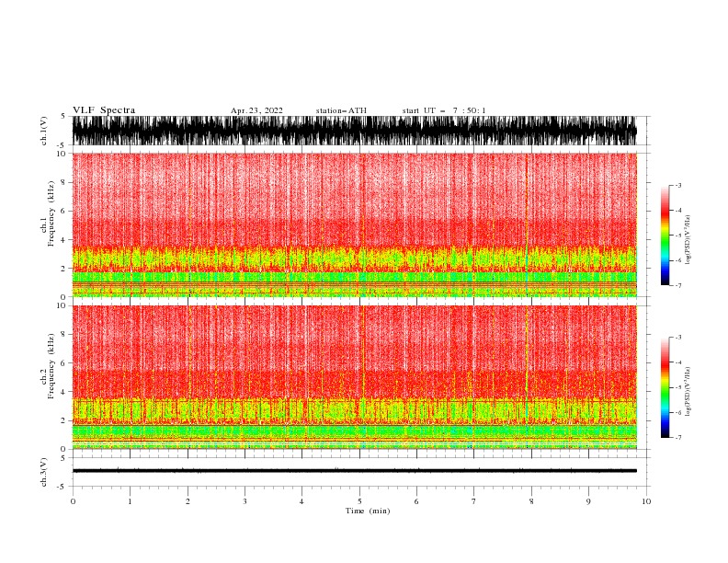Click the log(PSD) label beside ch.2 color bar
728x563 pixels.
688,391
